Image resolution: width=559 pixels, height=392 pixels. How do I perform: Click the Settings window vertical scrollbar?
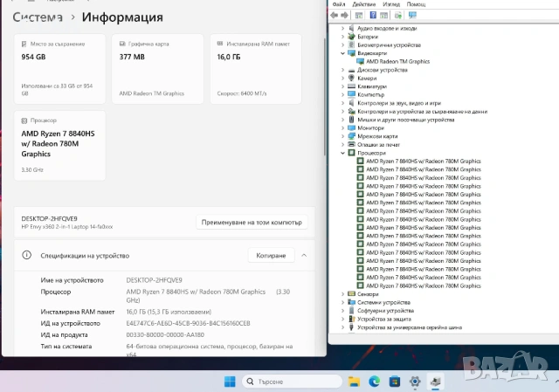point(325,96)
